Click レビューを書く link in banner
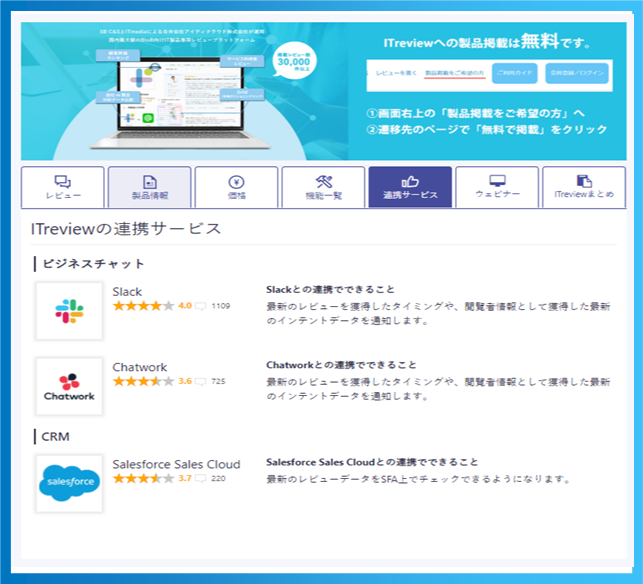643x584 pixels. click(x=396, y=73)
